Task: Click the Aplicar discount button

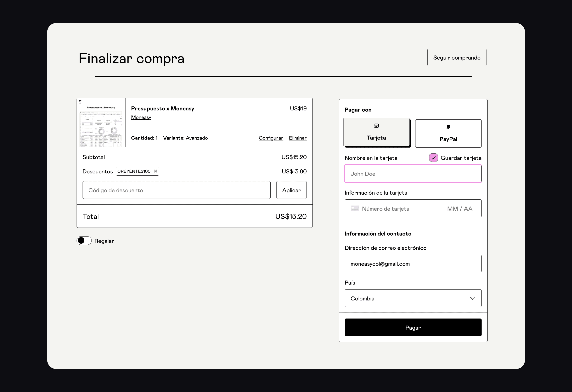Action: coord(291,190)
